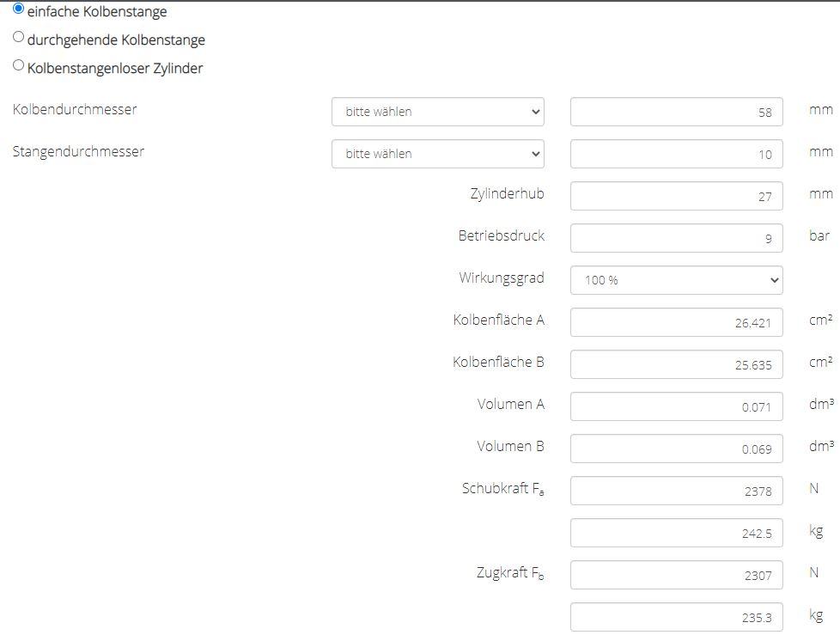The image size is (840, 641).
Task: Click the Schubkraft kg field showing 242.5
Action: click(x=676, y=533)
